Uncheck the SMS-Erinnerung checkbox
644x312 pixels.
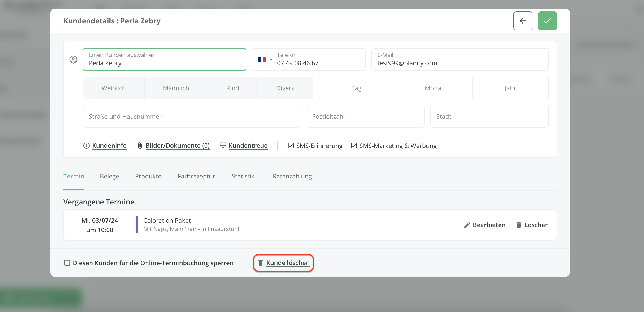(291, 146)
